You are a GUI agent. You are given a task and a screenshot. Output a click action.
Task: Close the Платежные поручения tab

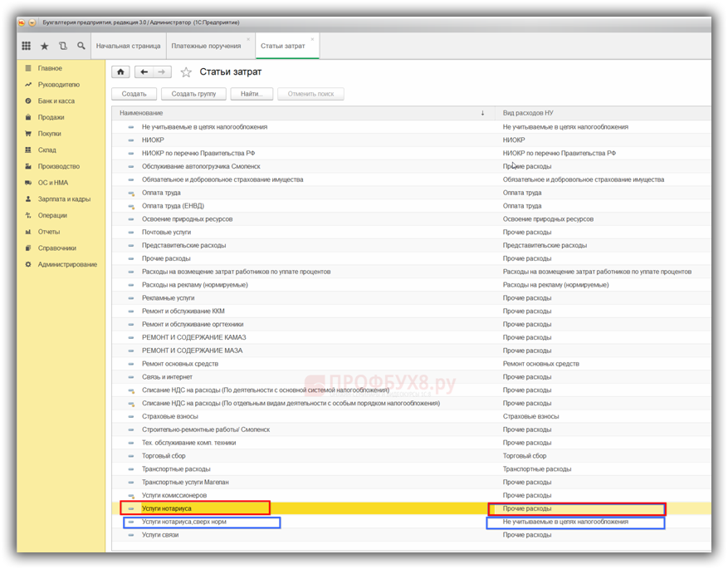[x=248, y=39]
